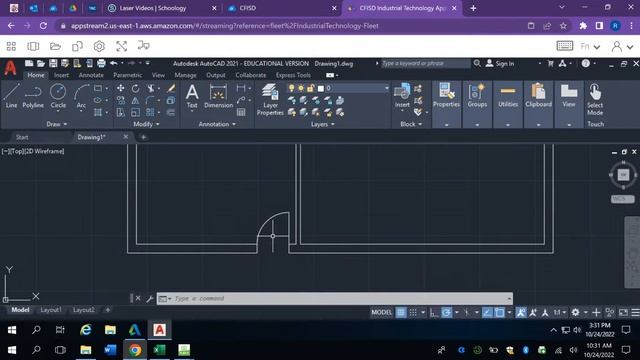This screenshot has width=640, height=360.
Task: Toggle annotation objects visibility
Action: click(521, 313)
